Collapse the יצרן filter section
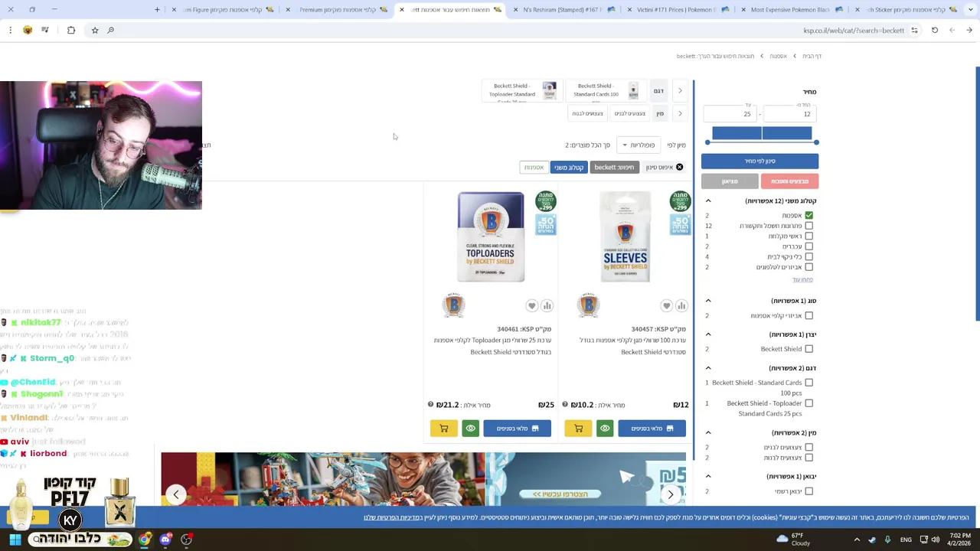 tap(708, 334)
